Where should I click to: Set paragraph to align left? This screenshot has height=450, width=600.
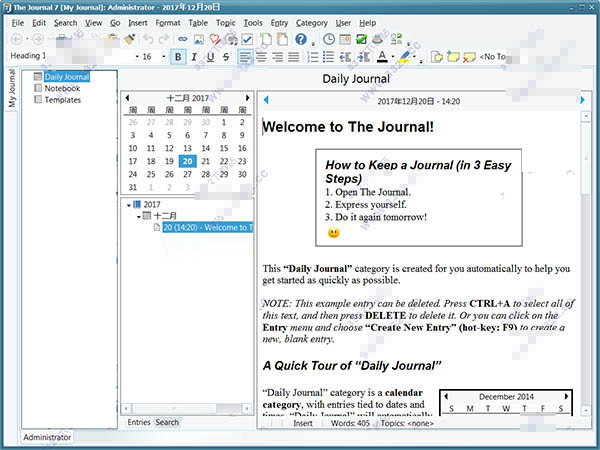(x=245, y=57)
